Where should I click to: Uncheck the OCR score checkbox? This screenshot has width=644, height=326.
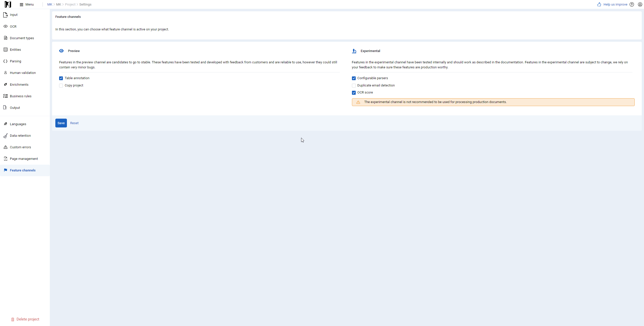354,92
